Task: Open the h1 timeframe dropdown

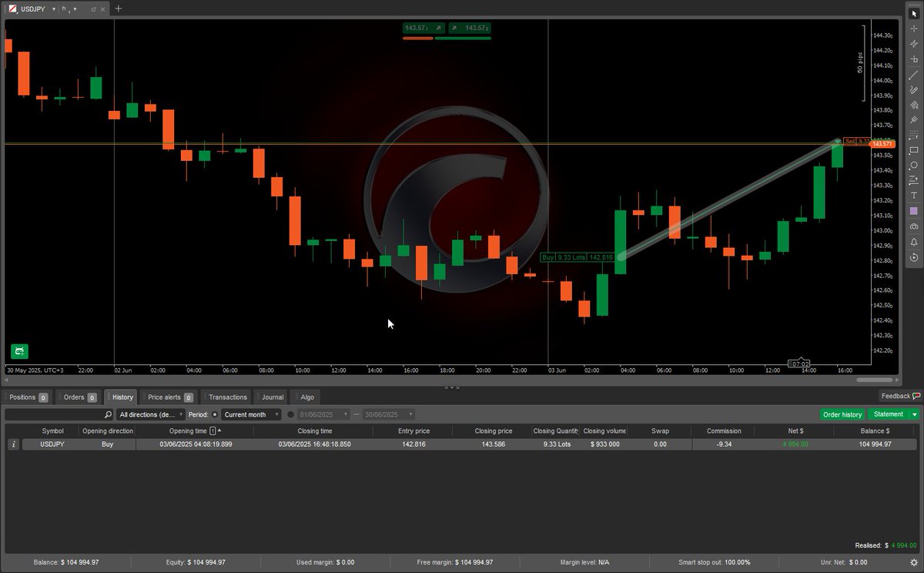Action: pos(75,9)
